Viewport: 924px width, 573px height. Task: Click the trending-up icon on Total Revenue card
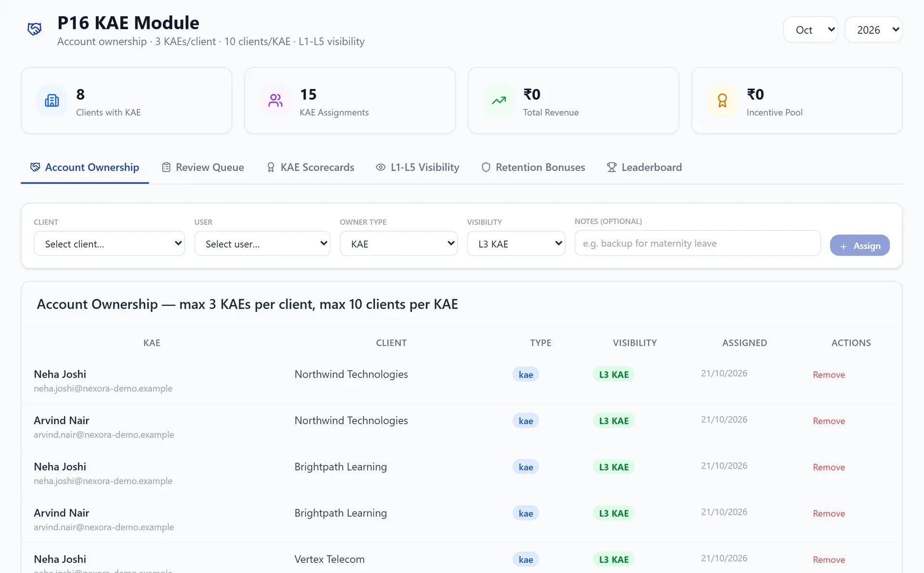click(x=499, y=100)
